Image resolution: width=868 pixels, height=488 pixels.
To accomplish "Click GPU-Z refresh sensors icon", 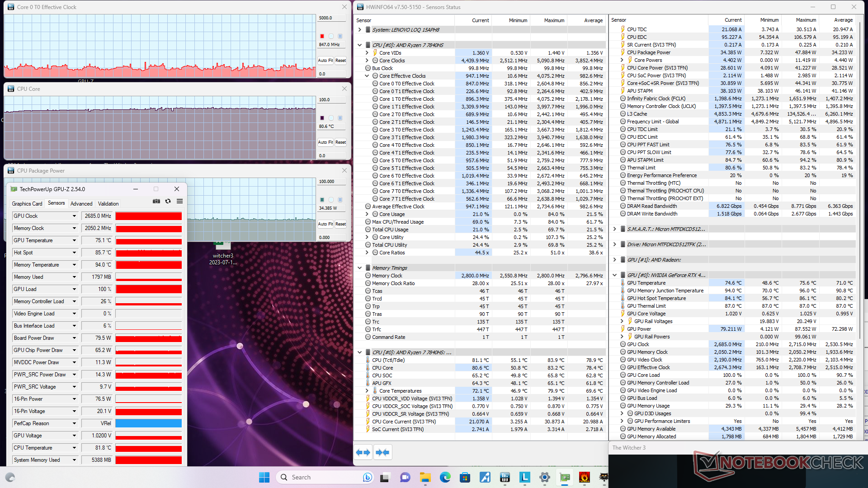I will (168, 202).
